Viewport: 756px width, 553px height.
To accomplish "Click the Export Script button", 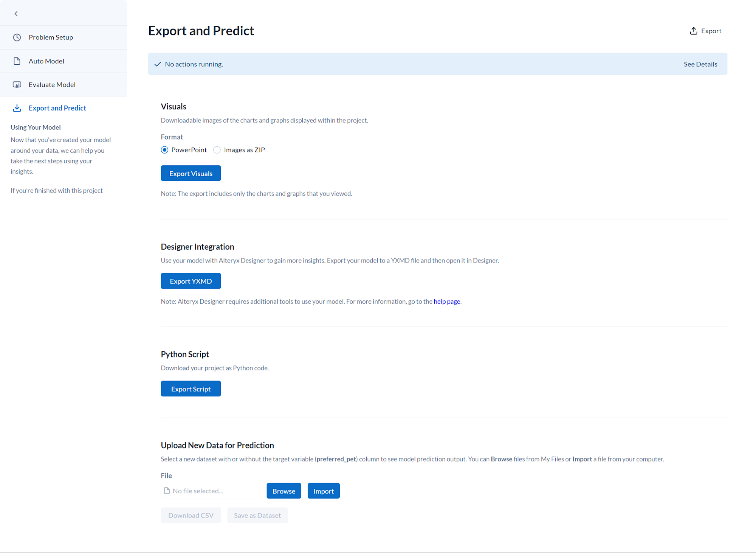I will pos(191,389).
